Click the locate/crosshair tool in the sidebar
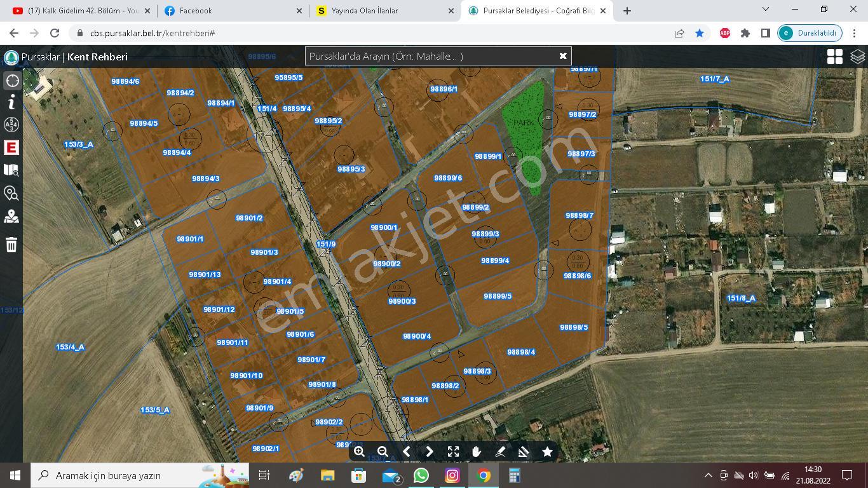This screenshot has height=488, width=868. pyautogui.click(x=12, y=81)
